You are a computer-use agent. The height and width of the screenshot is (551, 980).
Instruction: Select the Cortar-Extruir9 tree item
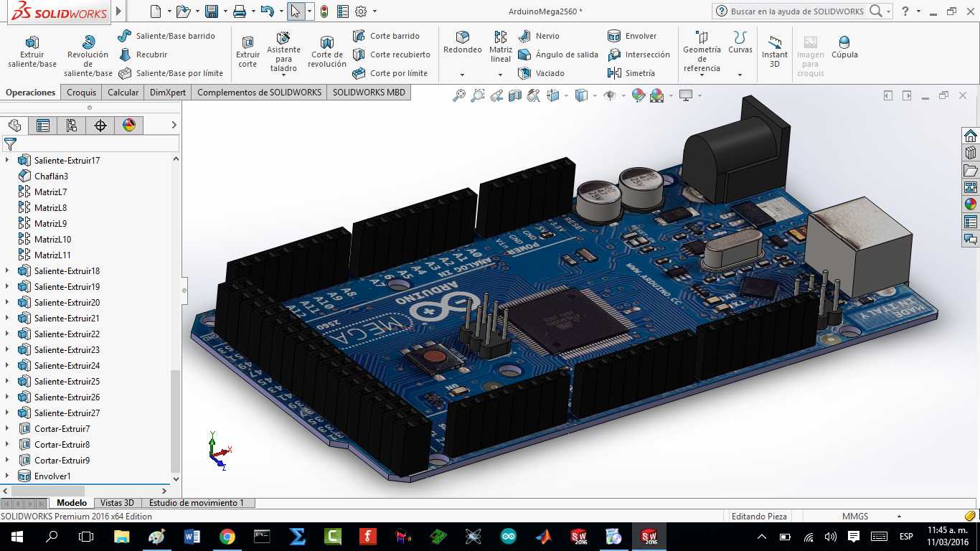point(62,460)
